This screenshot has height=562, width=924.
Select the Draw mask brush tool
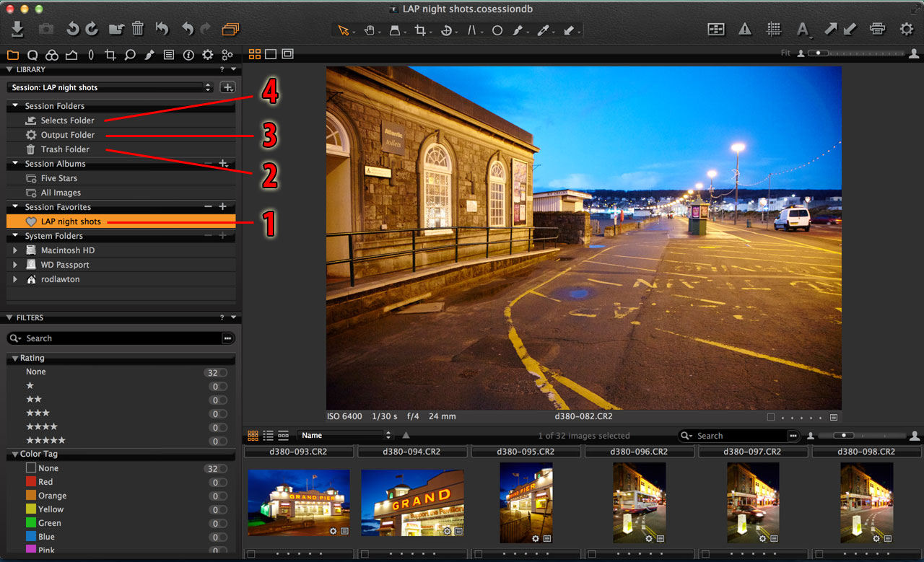(518, 30)
